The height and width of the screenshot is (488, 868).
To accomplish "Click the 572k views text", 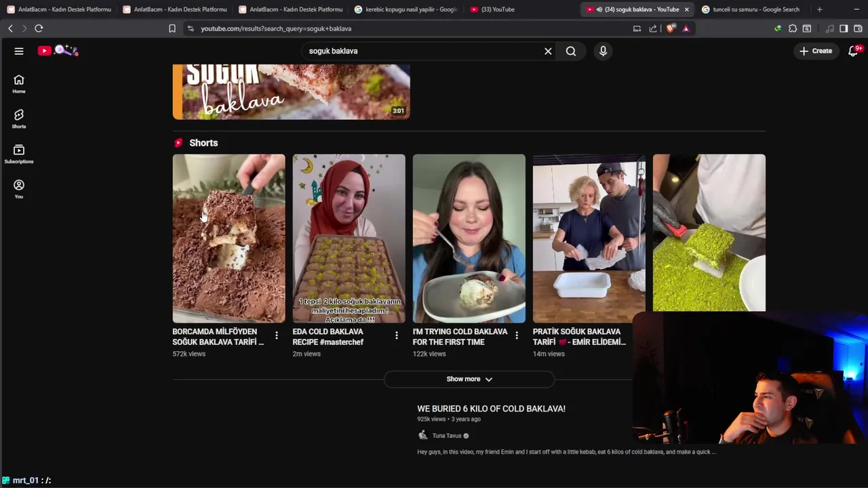I will tap(189, 354).
